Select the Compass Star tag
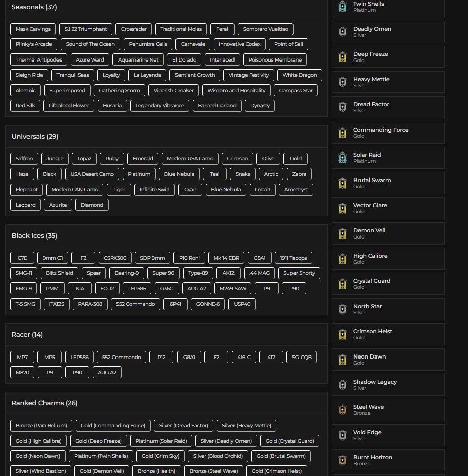468x476 pixels. coord(296,90)
